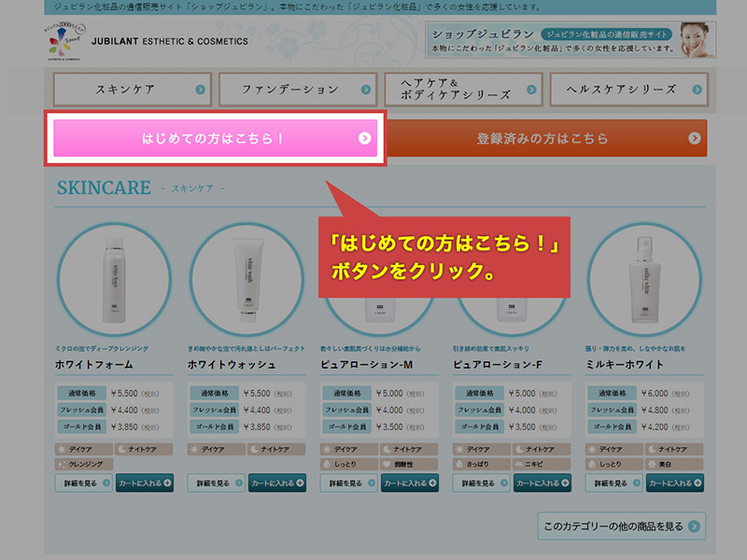Click the ピュアローション-F product name
Screen dimensions: 747x560
coord(498,365)
